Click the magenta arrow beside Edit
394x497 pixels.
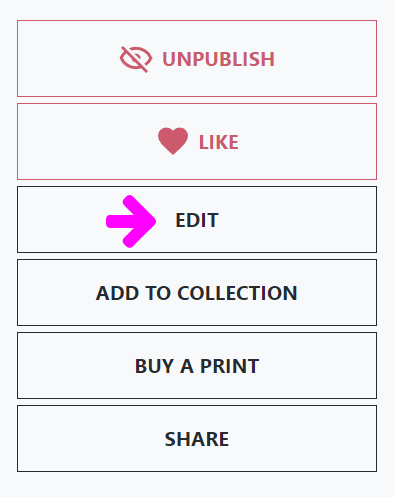(x=131, y=222)
